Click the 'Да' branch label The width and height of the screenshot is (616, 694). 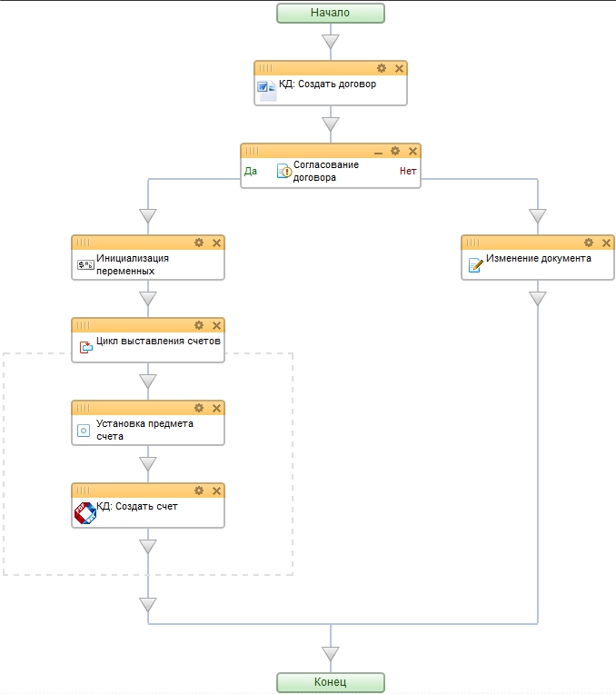[251, 171]
